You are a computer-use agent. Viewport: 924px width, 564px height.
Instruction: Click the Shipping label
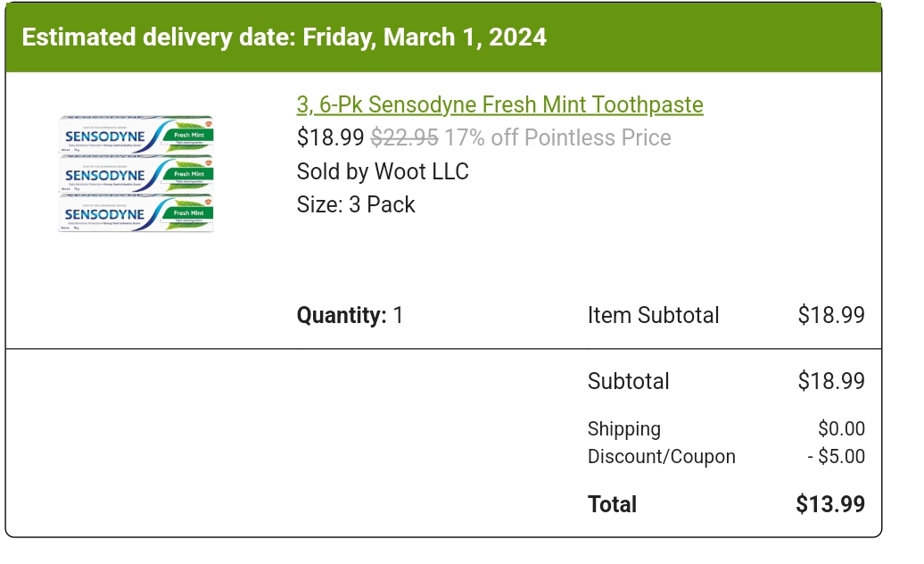pos(623,429)
